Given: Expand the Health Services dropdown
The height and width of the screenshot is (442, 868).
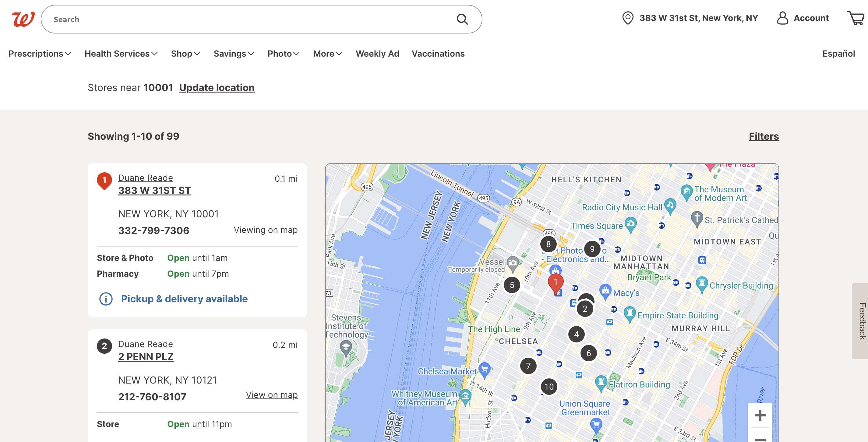Looking at the screenshot, I should 121,54.
